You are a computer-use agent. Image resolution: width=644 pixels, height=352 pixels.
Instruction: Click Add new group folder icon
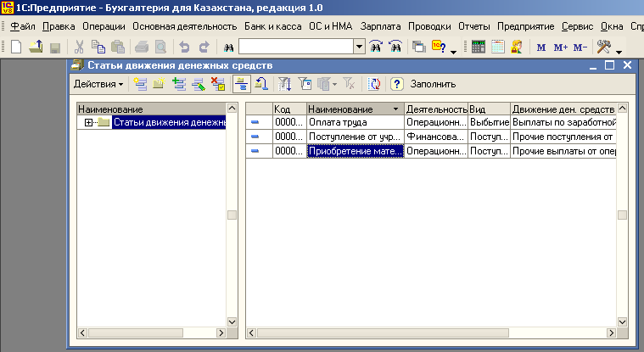tap(159, 84)
